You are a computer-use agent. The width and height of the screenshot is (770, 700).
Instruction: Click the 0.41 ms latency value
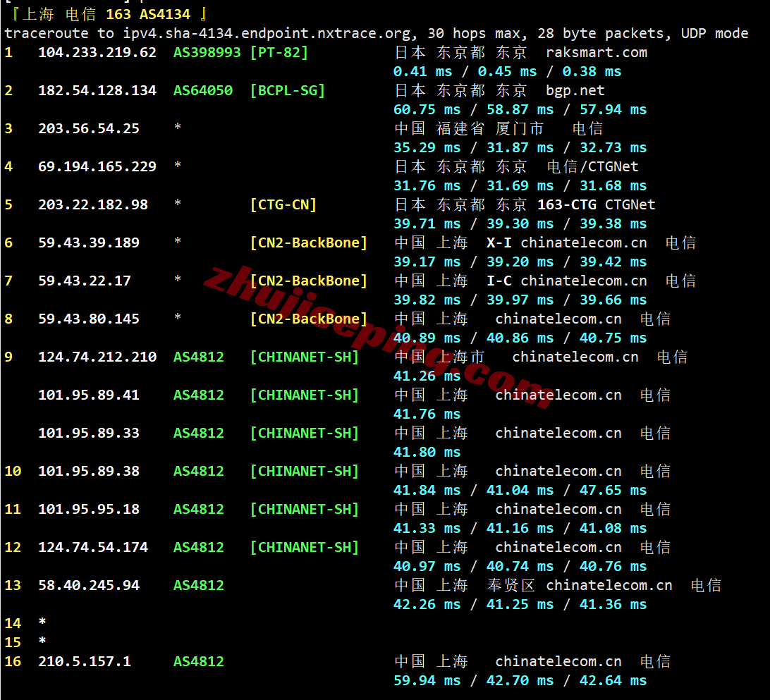(422, 72)
